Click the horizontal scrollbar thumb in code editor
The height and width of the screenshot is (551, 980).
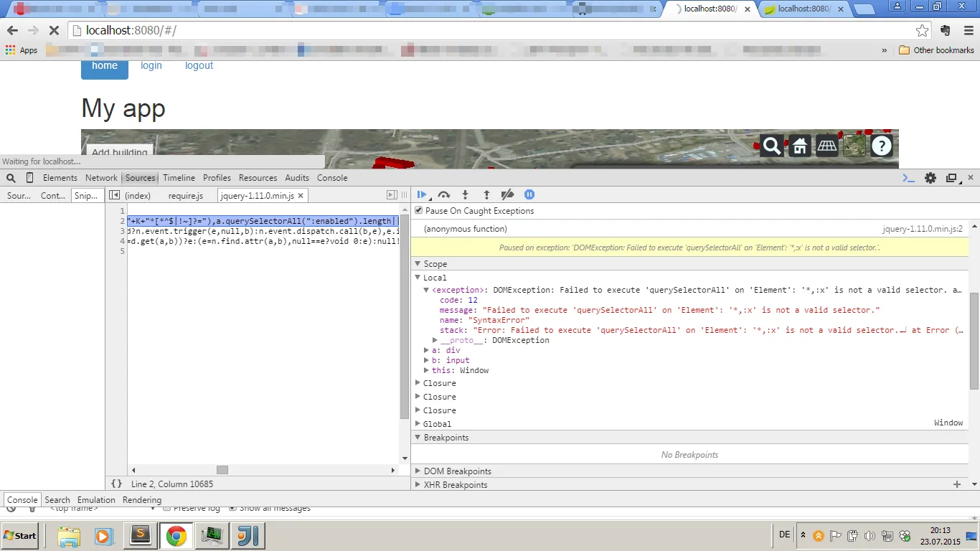point(222,470)
